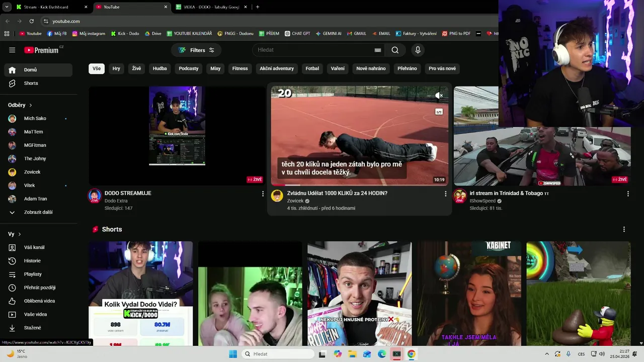Switch to VIDEA - DODO Tabulky tab
The width and height of the screenshot is (644, 362).
[x=211, y=7]
